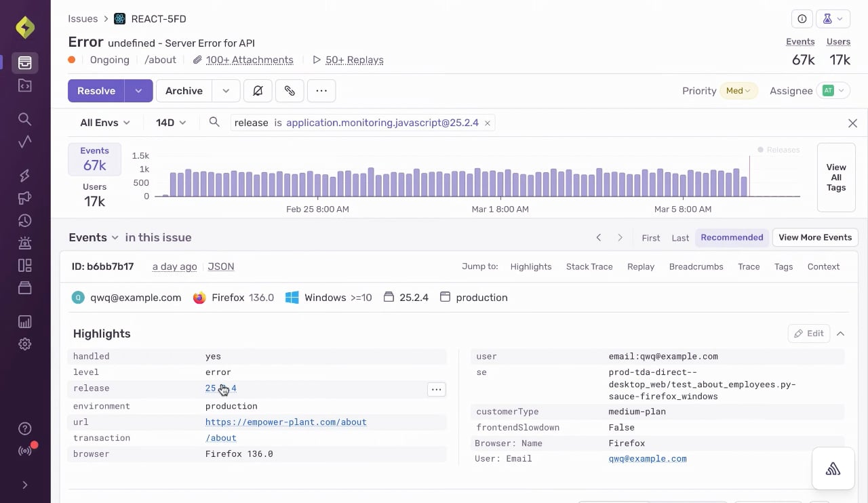The image size is (868, 503).
Task: Open the floating Sentry toolbar widget
Action: point(833,469)
